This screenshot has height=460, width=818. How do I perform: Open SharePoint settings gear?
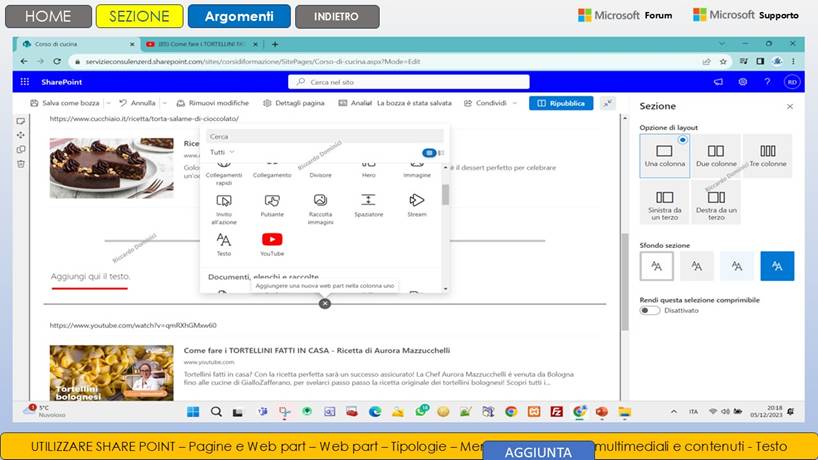(742, 82)
